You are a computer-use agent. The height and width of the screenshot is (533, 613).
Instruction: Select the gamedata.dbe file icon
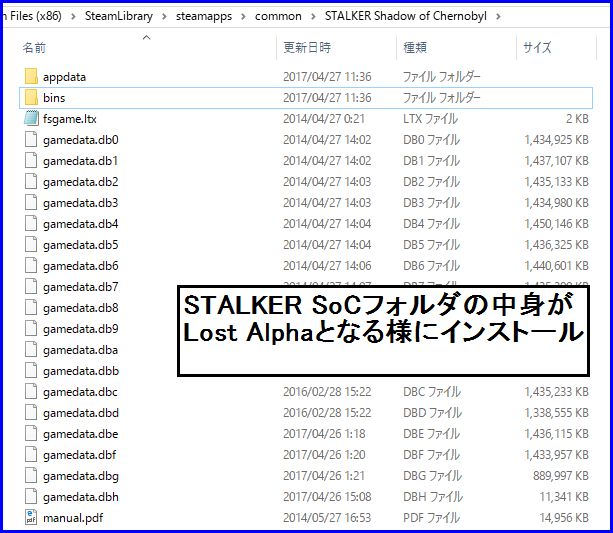point(31,434)
